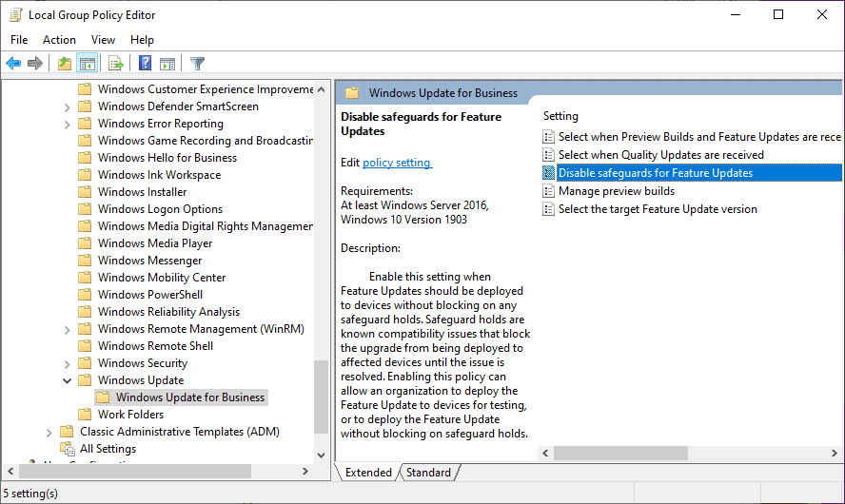Expand the Windows Defender SmartScreen node
This screenshot has width=845, height=504.
(x=67, y=107)
